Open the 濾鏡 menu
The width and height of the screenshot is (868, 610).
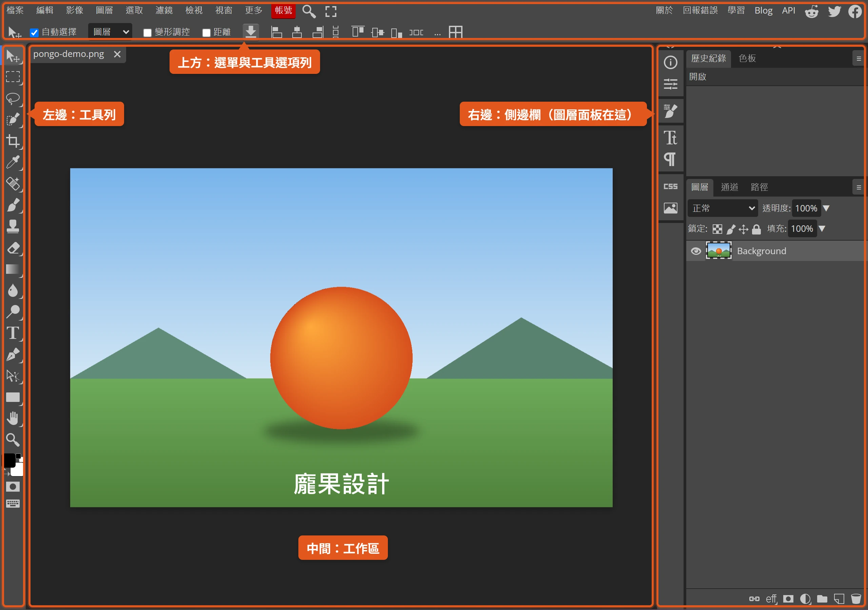tap(164, 11)
